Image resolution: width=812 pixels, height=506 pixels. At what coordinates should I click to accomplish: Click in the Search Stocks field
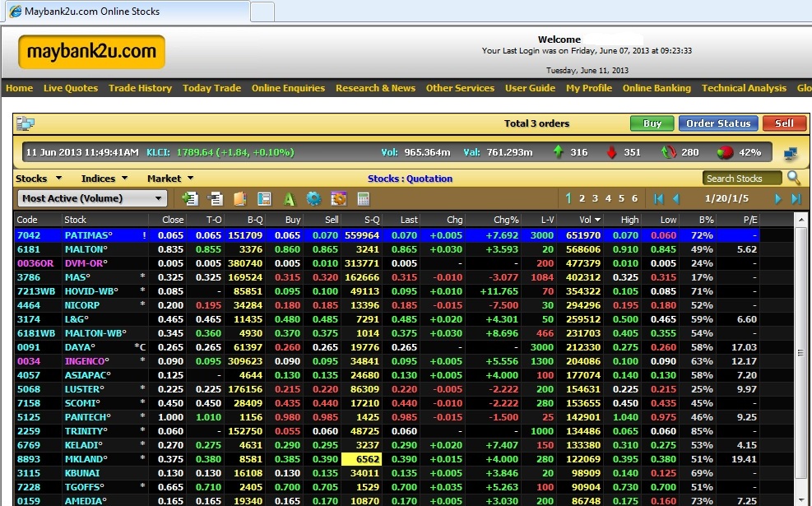tap(741, 179)
